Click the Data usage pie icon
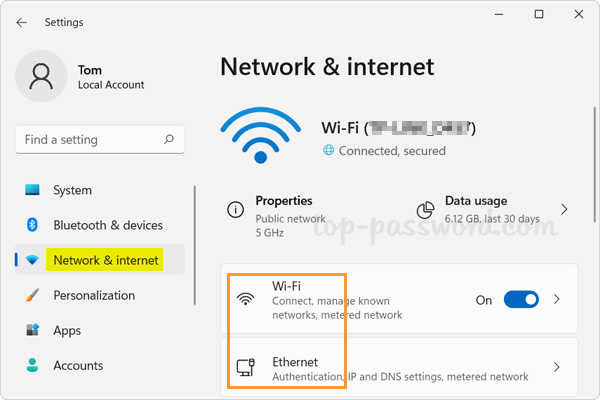 pyautogui.click(x=424, y=210)
